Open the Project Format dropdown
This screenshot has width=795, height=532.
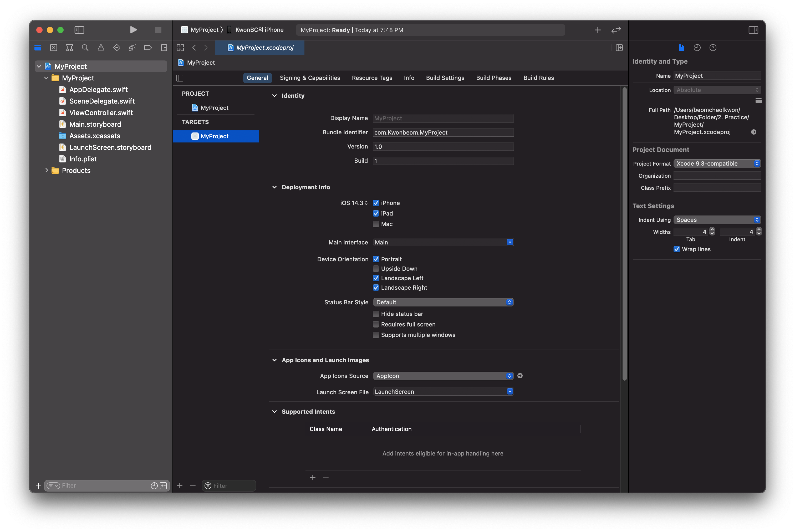(717, 163)
